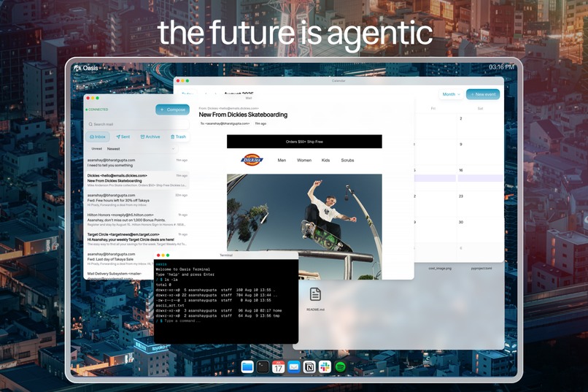Toggle the Unread filter in Mail
The height and width of the screenshot is (392, 588).
click(x=97, y=149)
